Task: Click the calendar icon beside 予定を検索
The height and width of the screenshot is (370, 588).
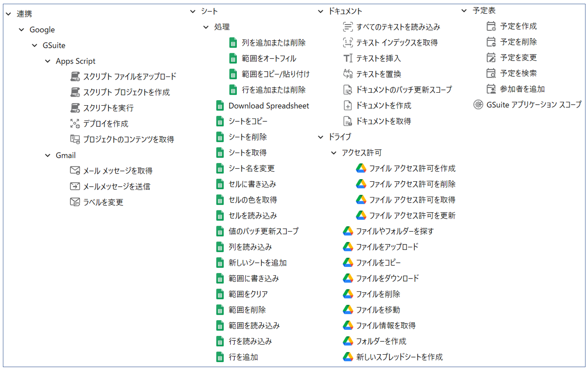Action: (x=491, y=73)
